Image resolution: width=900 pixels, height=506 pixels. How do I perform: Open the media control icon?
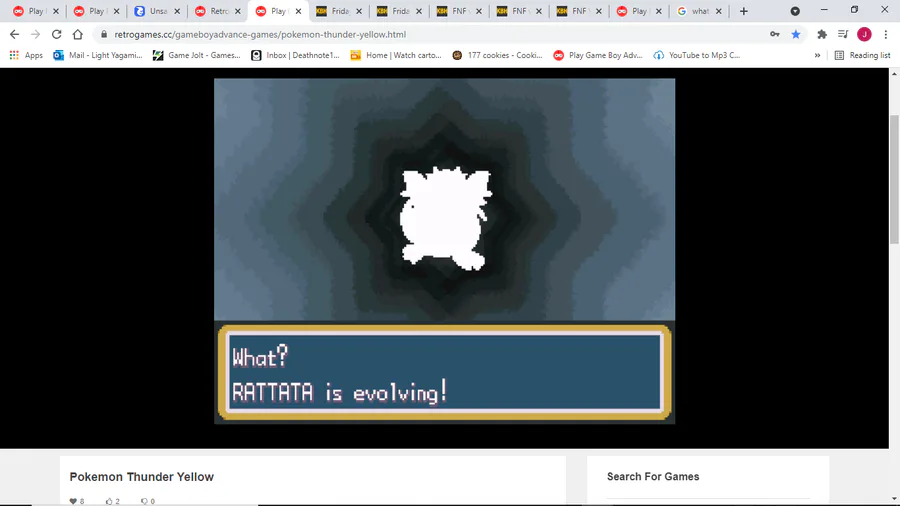tap(843, 34)
